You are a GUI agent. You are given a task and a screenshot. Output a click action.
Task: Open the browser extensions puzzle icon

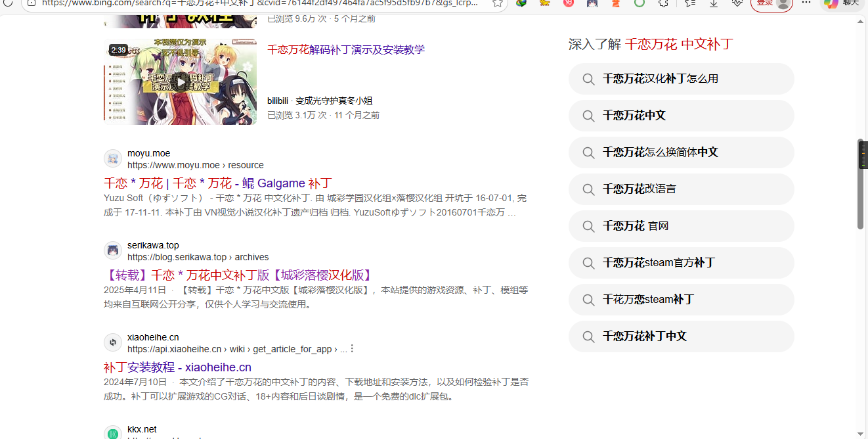pos(663,3)
